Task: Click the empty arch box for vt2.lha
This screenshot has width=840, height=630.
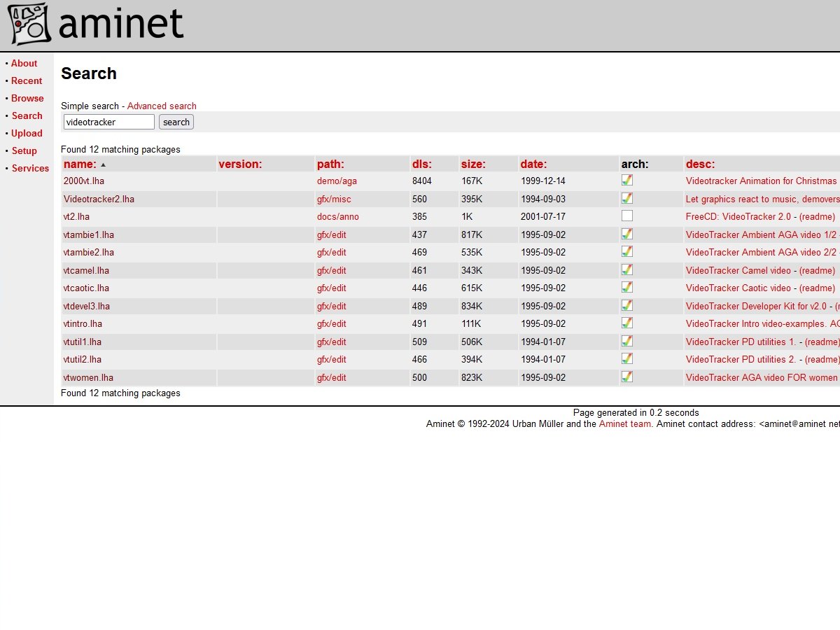Action: (x=627, y=216)
